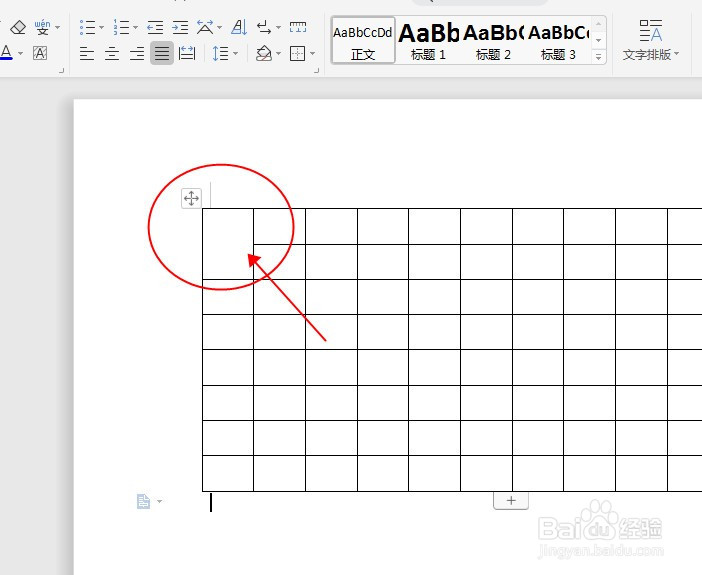Expand the full styles gallery
The height and width of the screenshot is (575, 702).
coord(599,57)
